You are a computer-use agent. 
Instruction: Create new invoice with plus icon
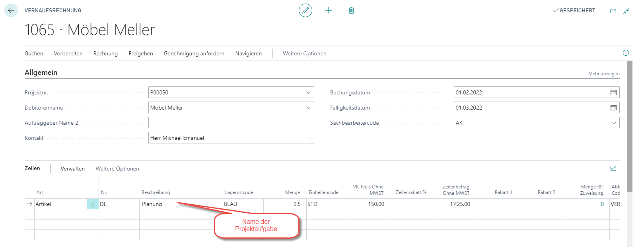(329, 10)
